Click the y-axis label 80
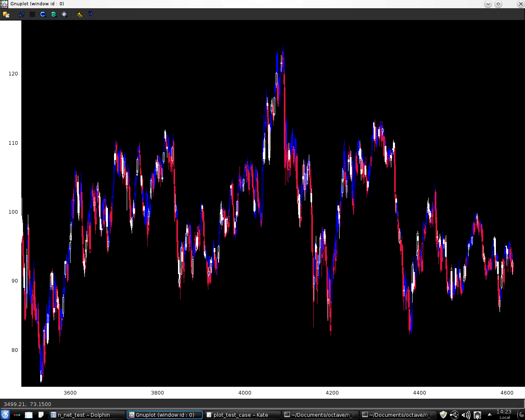Image resolution: width=525 pixels, height=420 pixels. click(x=14, y=350)
